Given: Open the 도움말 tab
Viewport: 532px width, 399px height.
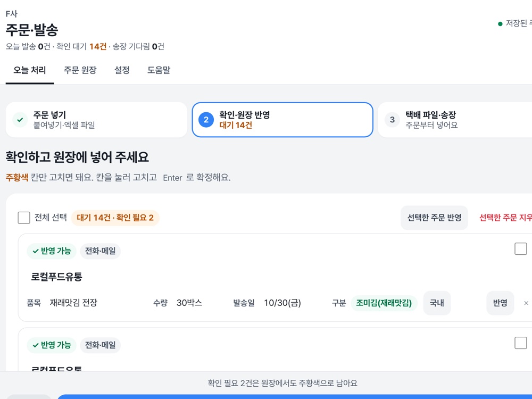Looking at the screenshot, I should click(159, 70).
